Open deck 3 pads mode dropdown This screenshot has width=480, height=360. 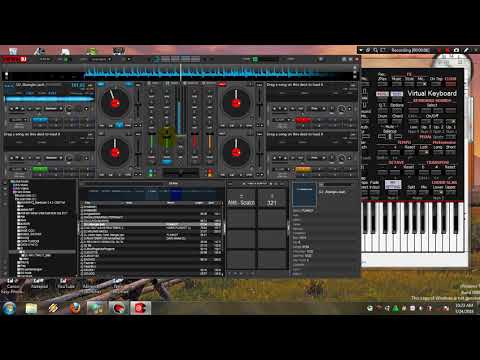point(18,169)
